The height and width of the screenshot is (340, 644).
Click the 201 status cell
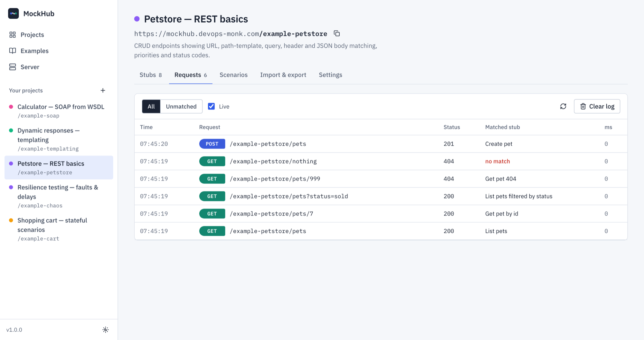449,144
